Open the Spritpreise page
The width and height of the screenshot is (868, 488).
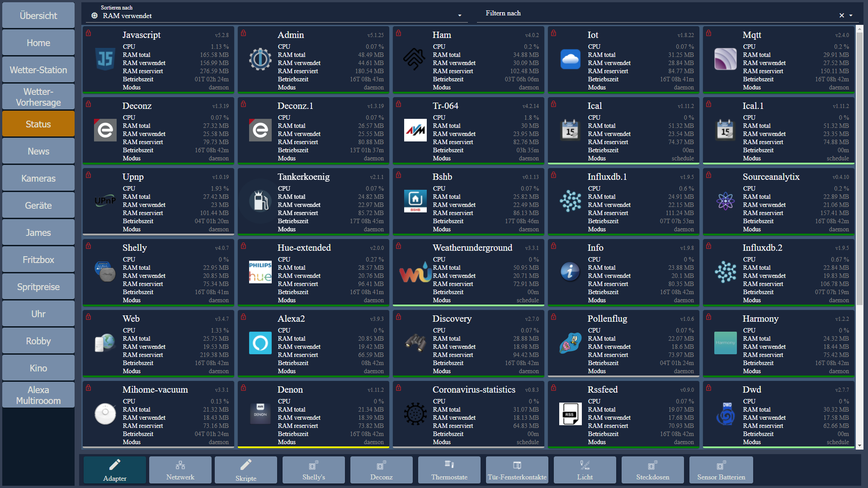point(38,286)
